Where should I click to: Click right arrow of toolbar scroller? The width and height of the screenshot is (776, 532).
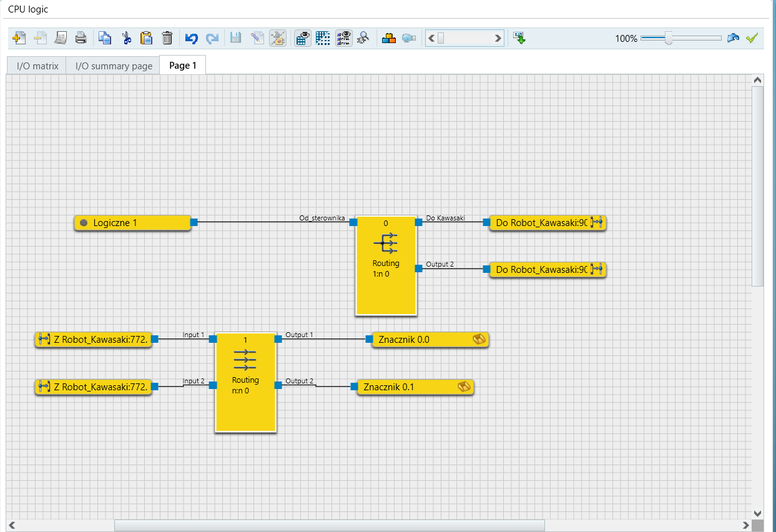point(498,38)
